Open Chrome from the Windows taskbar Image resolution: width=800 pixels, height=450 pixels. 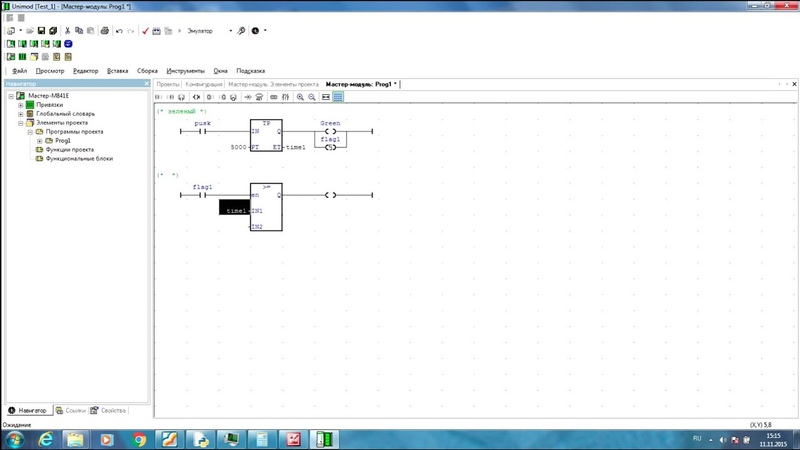(138, 439)
